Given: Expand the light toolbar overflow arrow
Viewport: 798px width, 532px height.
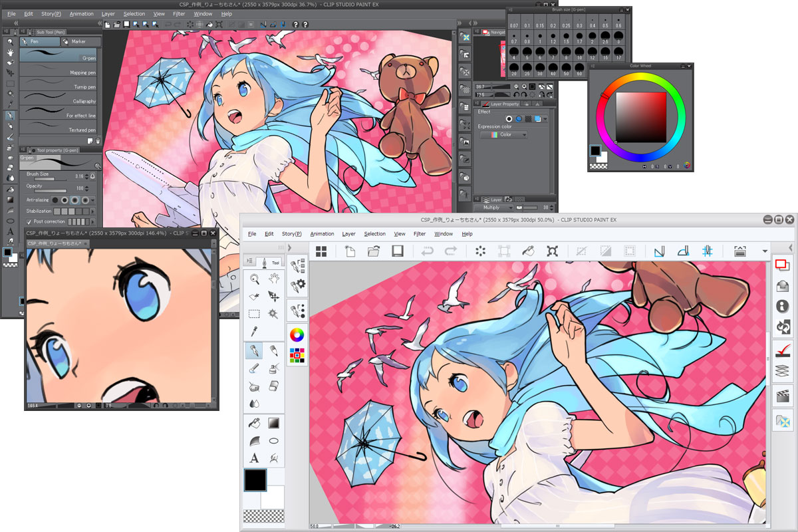Looking at the screenshot, I should coord(765,251).
